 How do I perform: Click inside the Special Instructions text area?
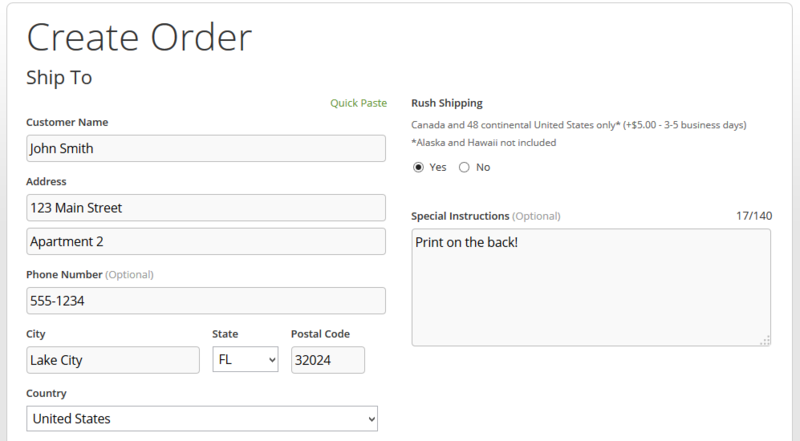pyautogui.click(x=591, y=287)
